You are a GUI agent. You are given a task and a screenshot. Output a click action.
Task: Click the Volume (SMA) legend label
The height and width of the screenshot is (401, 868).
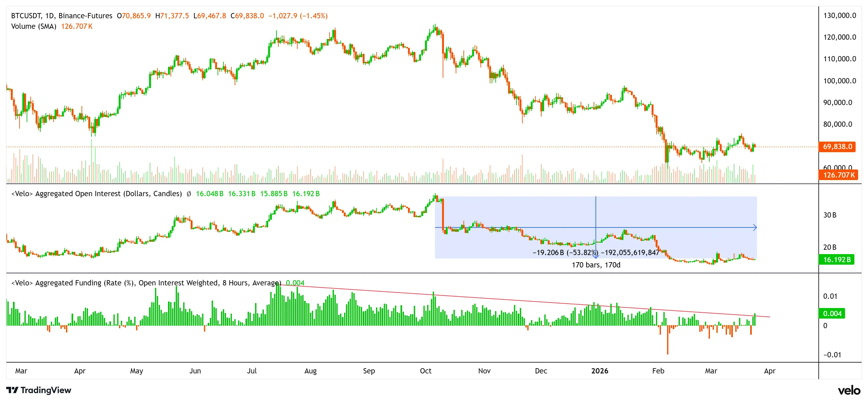pos(34,26)
